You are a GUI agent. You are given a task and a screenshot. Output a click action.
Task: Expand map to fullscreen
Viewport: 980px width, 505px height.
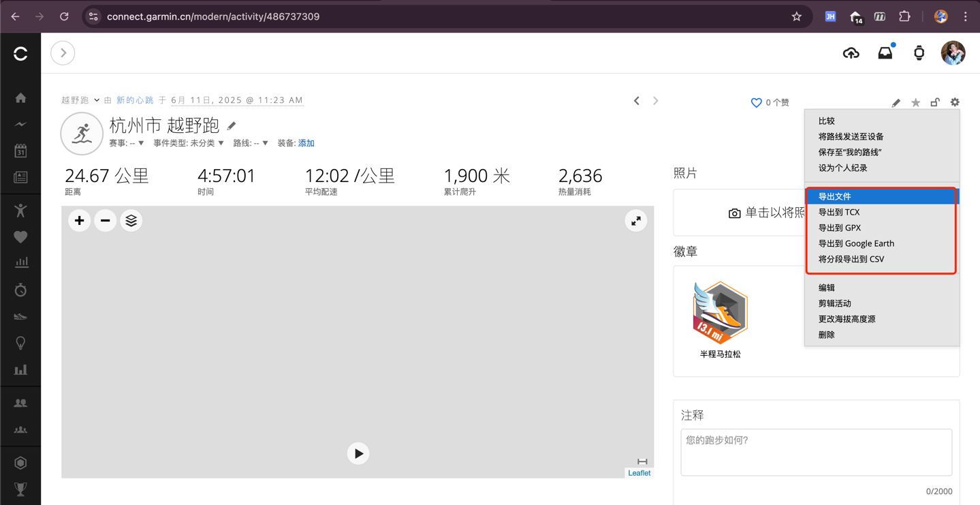pyautogui.click(x=635, y=221)
